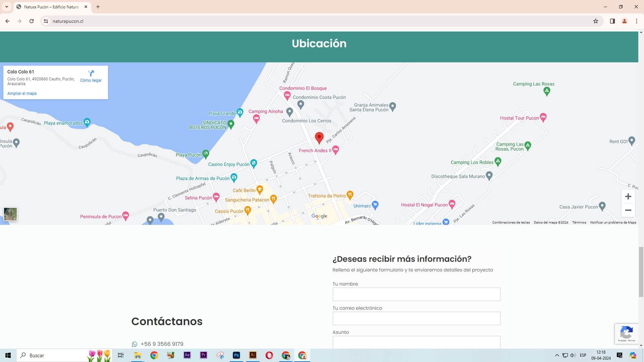Screen dimensions: 644x362
Task: Click the Casino Enjoy Pucón map marker
Action: click(254, 163)
